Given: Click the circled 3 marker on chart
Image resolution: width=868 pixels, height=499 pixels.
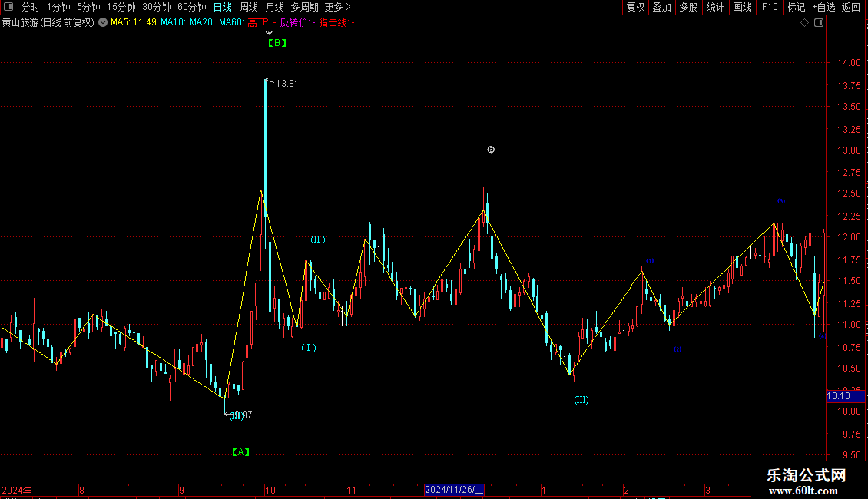Looking at the screenshot, I should pos(491,150).
